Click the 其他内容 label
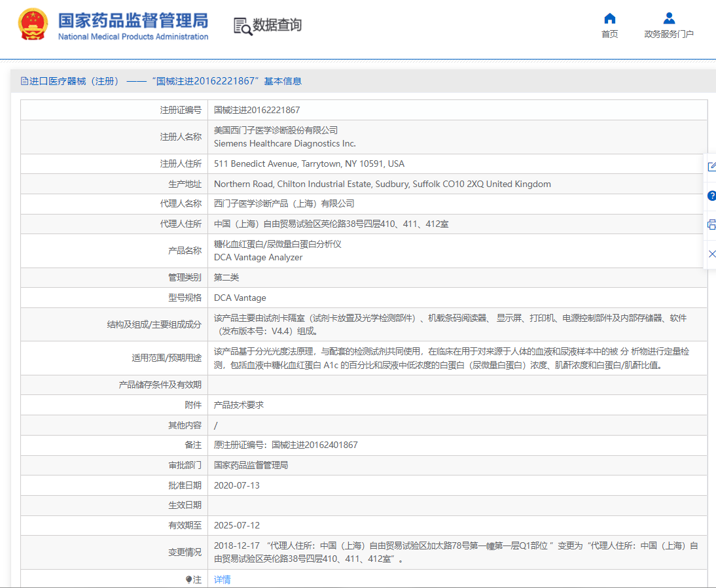This screenshot has height=588, width=716. [185, 425]
